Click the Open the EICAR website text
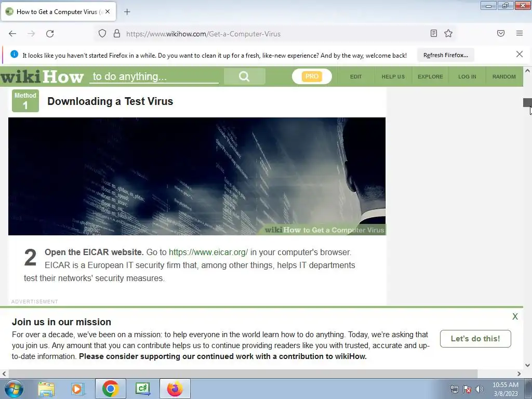The image size is (532, 399). 94,252
